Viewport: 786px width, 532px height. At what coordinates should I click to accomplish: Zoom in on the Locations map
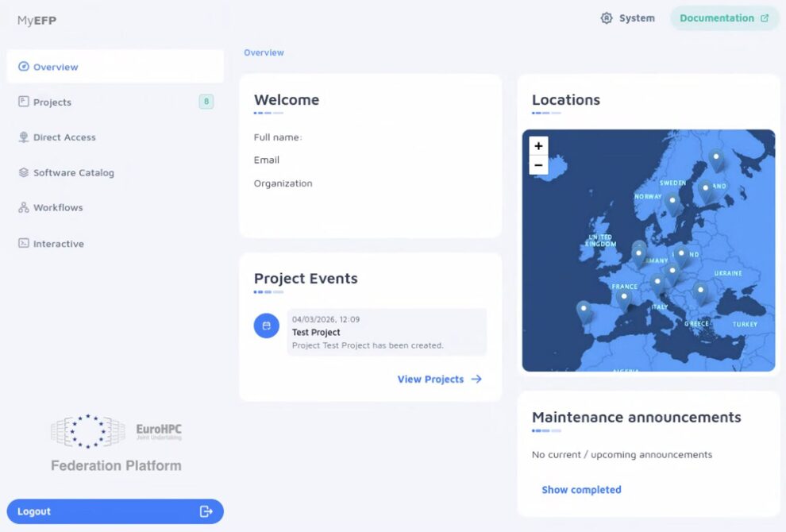(538, 146)
